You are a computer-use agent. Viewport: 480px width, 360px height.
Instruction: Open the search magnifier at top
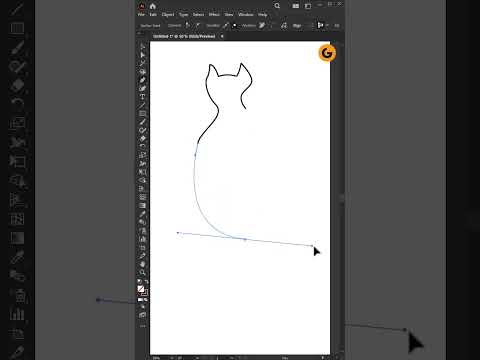click(x=277, y=6)
